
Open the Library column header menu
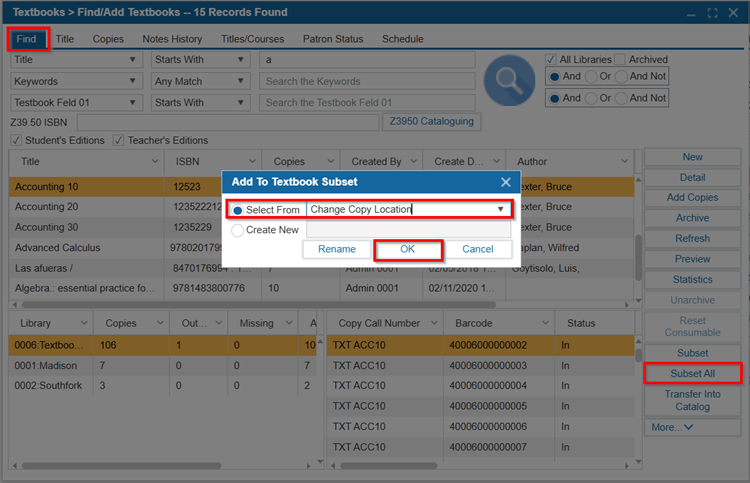84,323
